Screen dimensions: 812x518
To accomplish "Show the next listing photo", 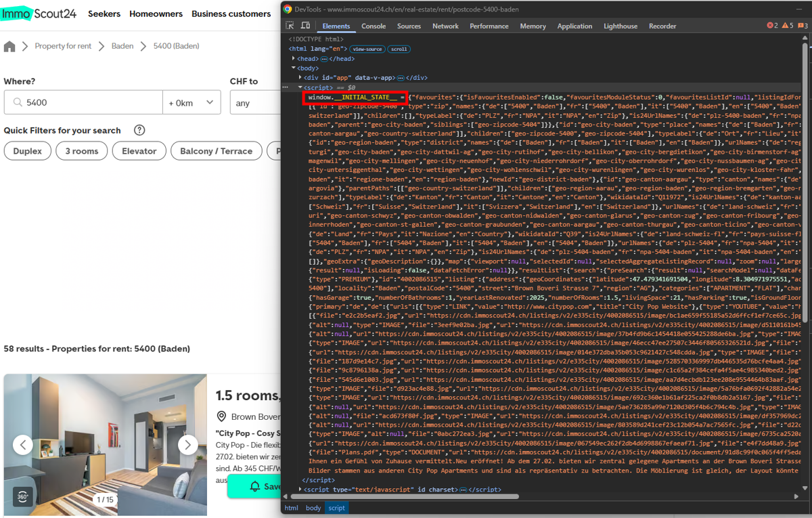I will coord(187,445).
